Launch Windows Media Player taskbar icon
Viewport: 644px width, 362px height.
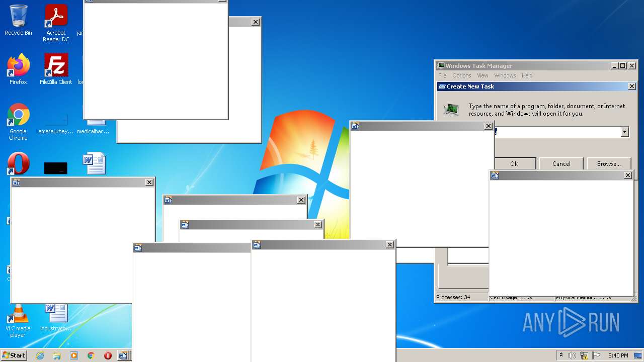(74, 355)
